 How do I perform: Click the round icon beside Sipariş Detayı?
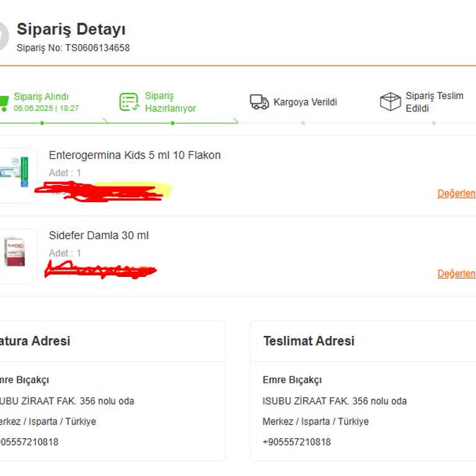3,36
